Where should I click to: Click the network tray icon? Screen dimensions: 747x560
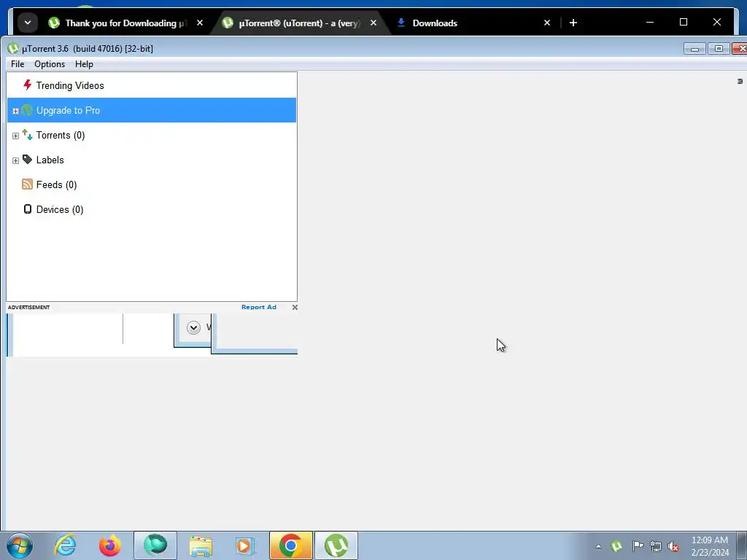click(656, 546)
